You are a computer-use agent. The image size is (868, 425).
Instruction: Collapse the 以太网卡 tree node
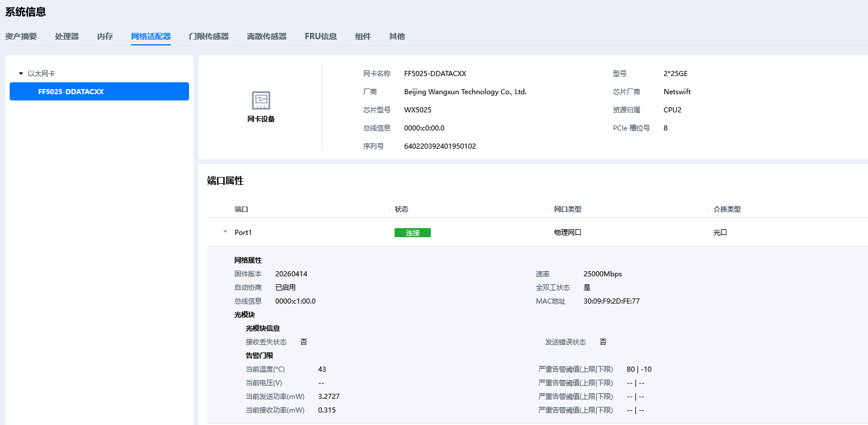click(x=21, y=74)
